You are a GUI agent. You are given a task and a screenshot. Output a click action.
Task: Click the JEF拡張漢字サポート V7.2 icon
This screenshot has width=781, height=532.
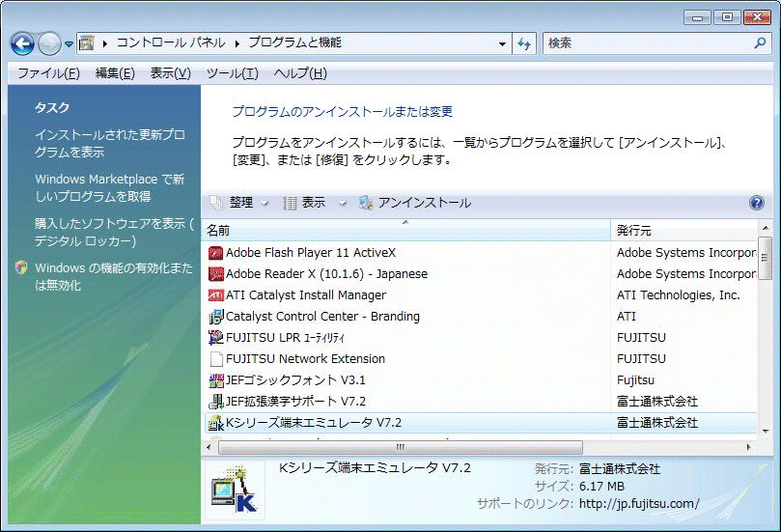[215, 402]
